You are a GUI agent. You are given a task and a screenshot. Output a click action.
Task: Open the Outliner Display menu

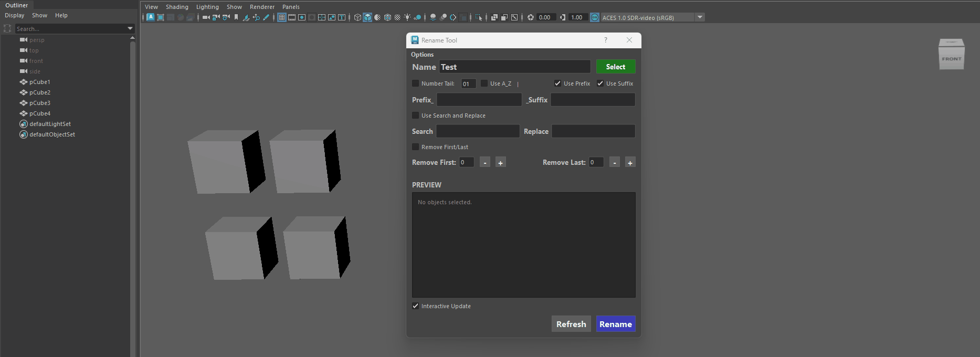pyautogui.click(x=15, y=15)
